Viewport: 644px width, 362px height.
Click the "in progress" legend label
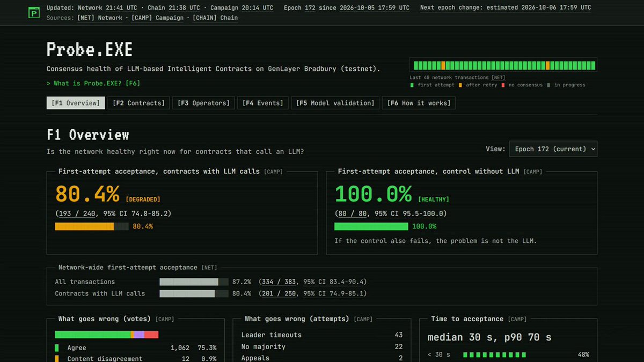coord(569,85)
